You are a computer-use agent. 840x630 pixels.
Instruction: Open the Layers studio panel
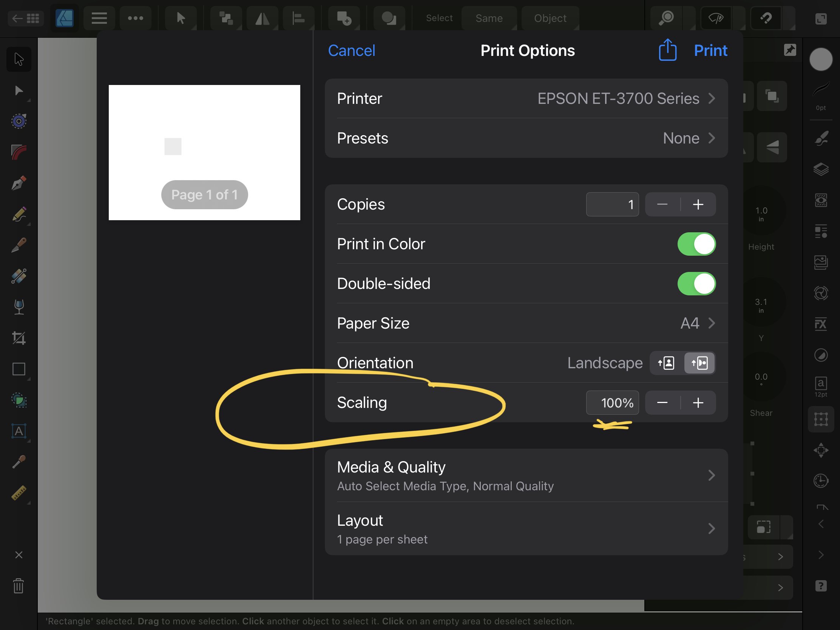tap(821, 169)
